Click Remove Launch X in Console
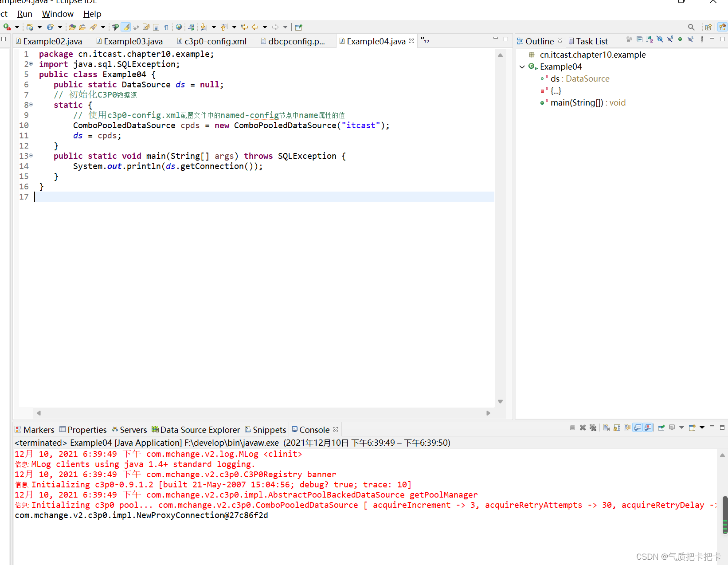Image resolution: width=728 pixels, height=565 pixels. point(583,428)
